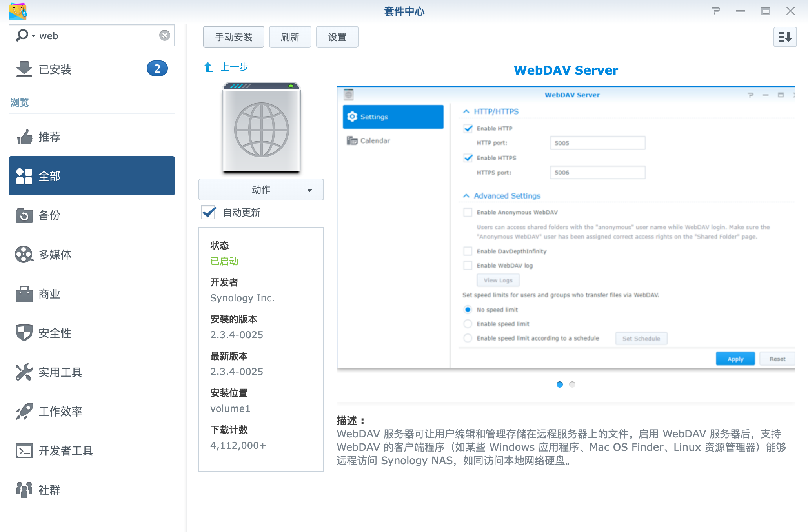Viewport: 808px width, 532px height.
Task: Click the help question mark icon
Action: [715, 11]
